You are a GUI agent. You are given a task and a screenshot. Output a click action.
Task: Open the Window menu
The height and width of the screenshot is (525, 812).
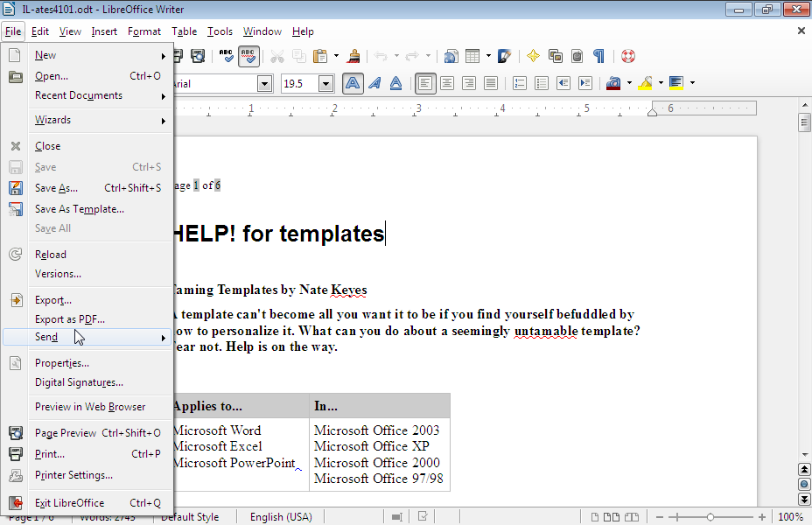point(262,31)
